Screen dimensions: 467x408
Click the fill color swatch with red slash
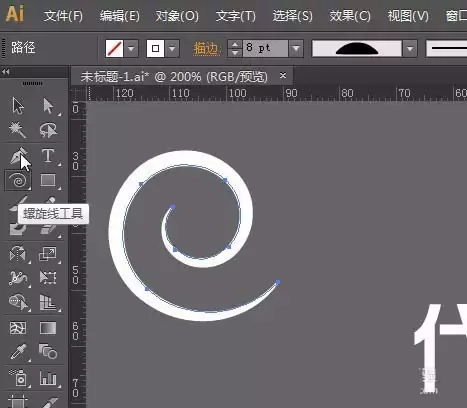pyautogui.click(x=115, y=49)
